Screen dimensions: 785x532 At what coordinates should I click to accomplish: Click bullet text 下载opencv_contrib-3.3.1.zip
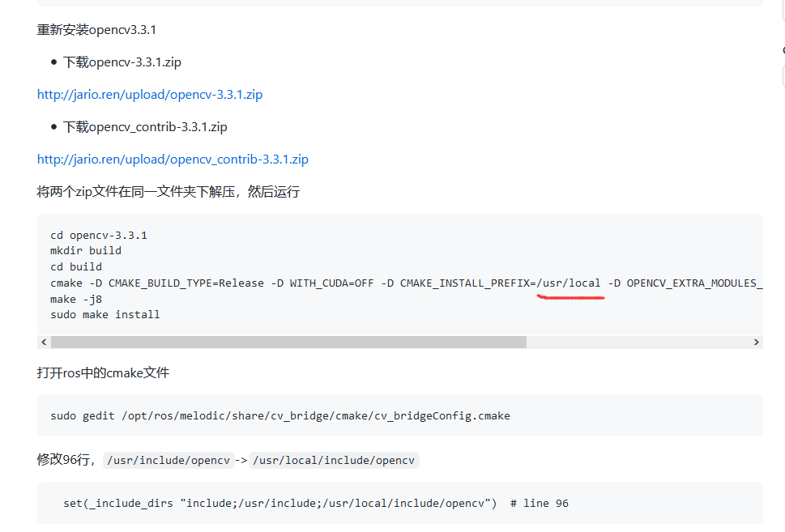(145, 127)
